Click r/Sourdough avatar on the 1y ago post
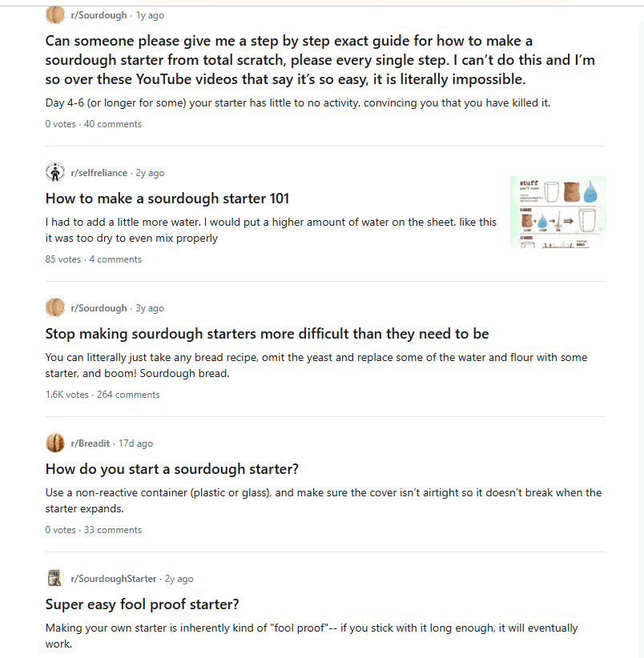The width and height of the screenshot is (644, 658). pyautogui.click(x=55, y=15)
